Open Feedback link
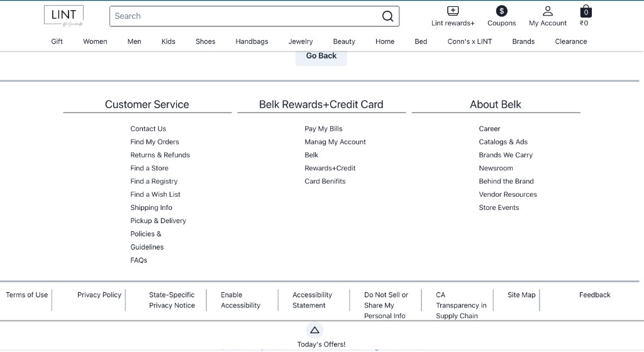The height and width of the screenshot is (352, 644). [x=595, y=295]
